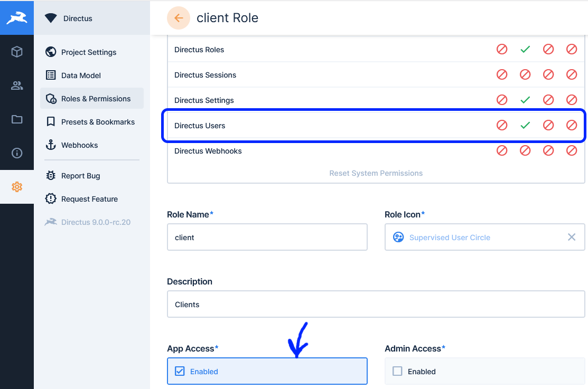The image size is (588, 389).
Task: Open Data Model in the sidebar
Action: 92,75
